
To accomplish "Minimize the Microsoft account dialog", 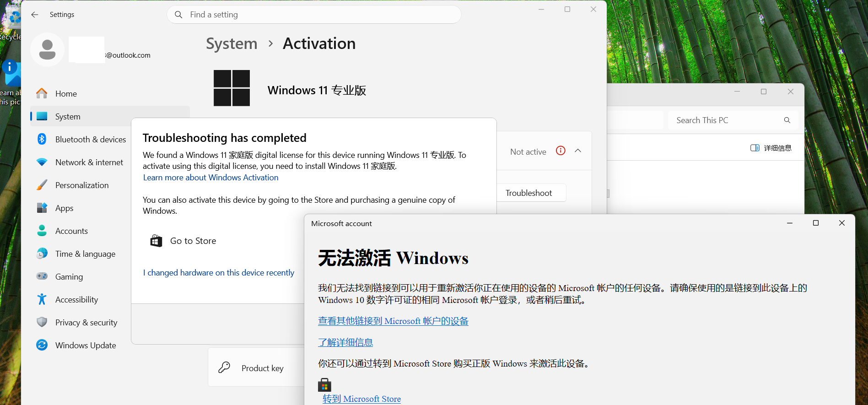I will tap(790, 223).
